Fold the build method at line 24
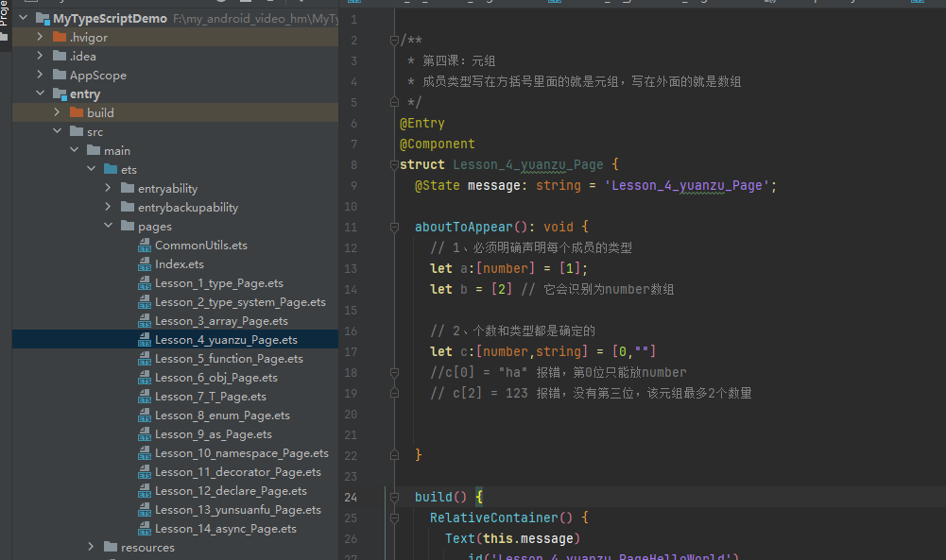Screen dimensions: 946x560 pyautogui.click(x=394, y=498)
